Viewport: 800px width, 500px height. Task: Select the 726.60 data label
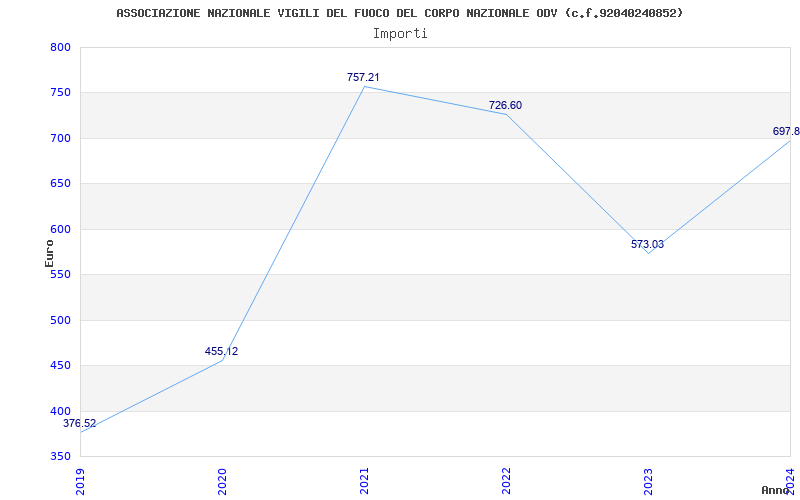click(x=506, y=106)
